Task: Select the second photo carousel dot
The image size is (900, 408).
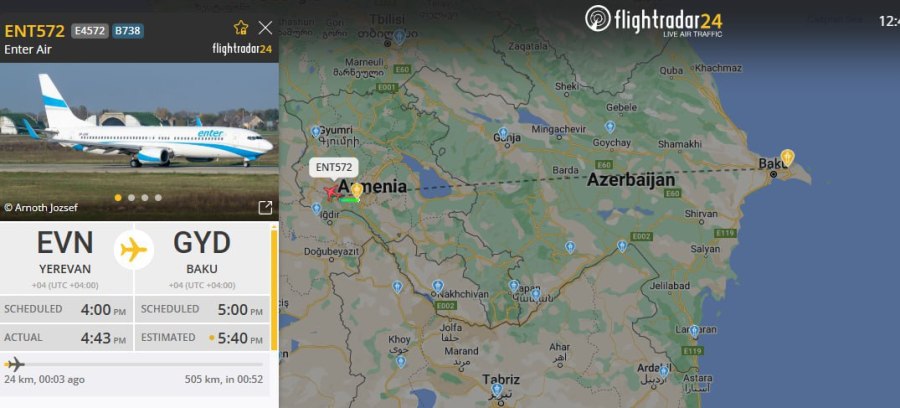Action: 131,197
